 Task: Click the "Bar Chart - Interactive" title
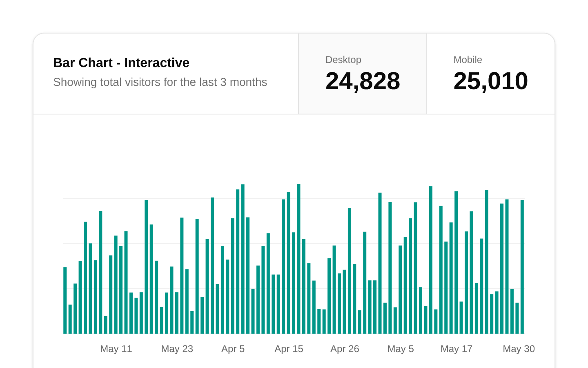tap(121, 63)
